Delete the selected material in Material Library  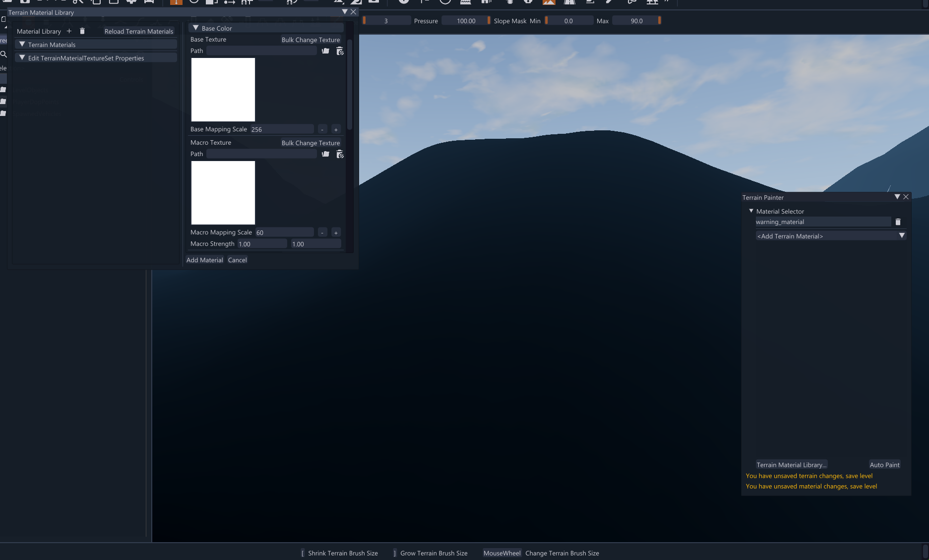82,31
